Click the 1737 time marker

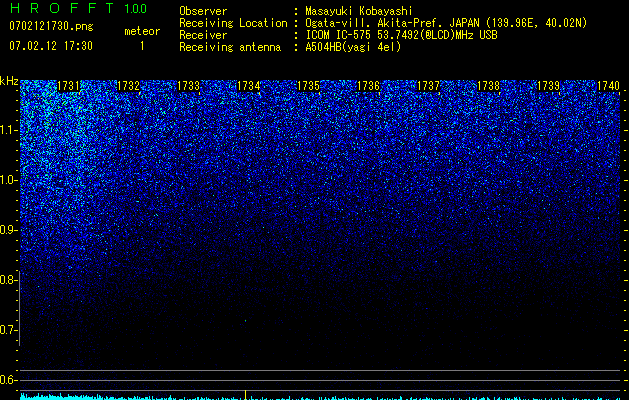coord(428,86)
